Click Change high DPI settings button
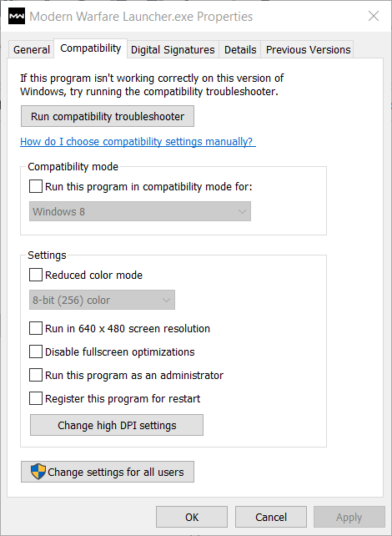 pos(117,425)
